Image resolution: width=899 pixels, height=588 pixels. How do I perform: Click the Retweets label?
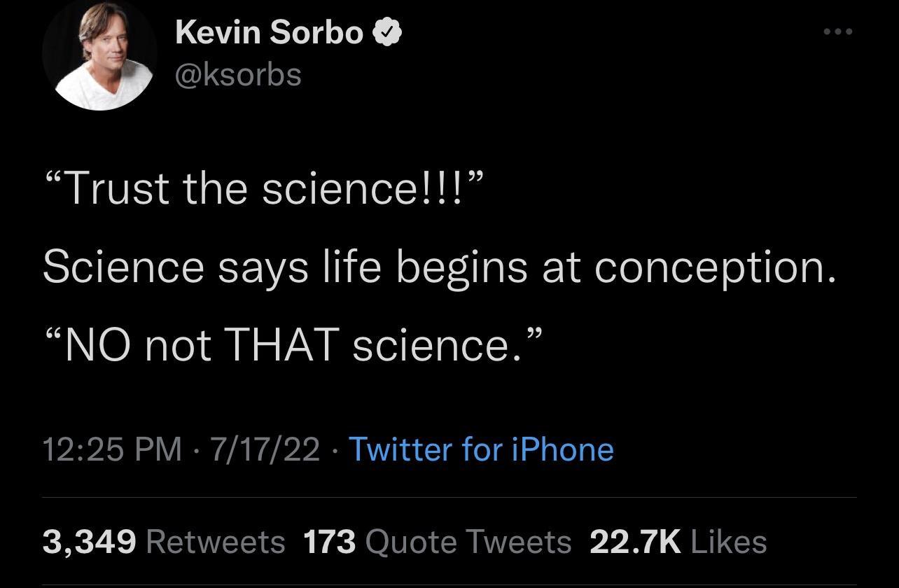[214, 541]
